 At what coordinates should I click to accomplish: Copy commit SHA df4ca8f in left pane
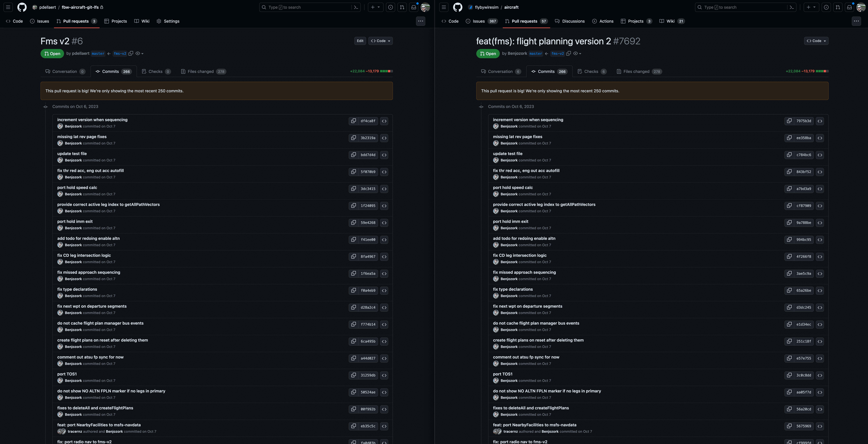tap(353, 121)
